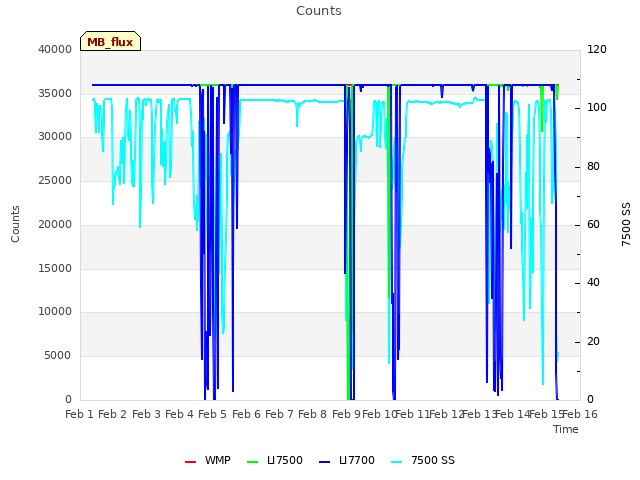
Task: Click the blue LI7700 legend swatch
Action: (324, 462)
